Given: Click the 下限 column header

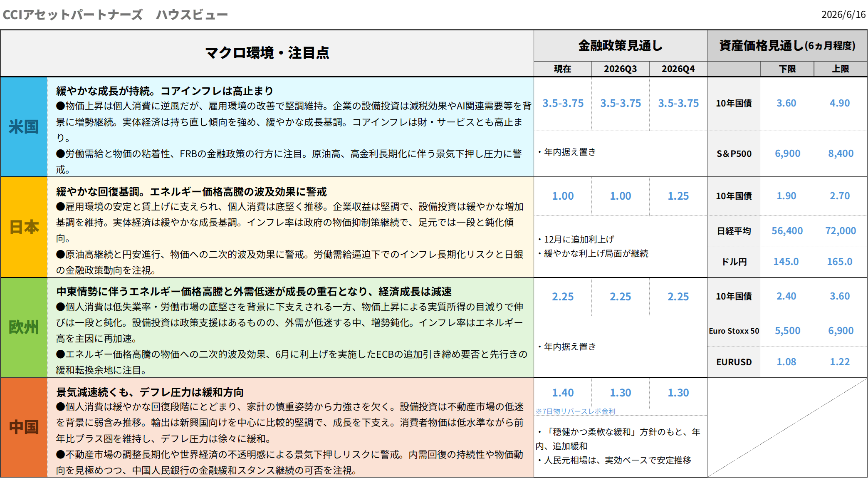Looking at the screenshot, I should tap(787, 69).
